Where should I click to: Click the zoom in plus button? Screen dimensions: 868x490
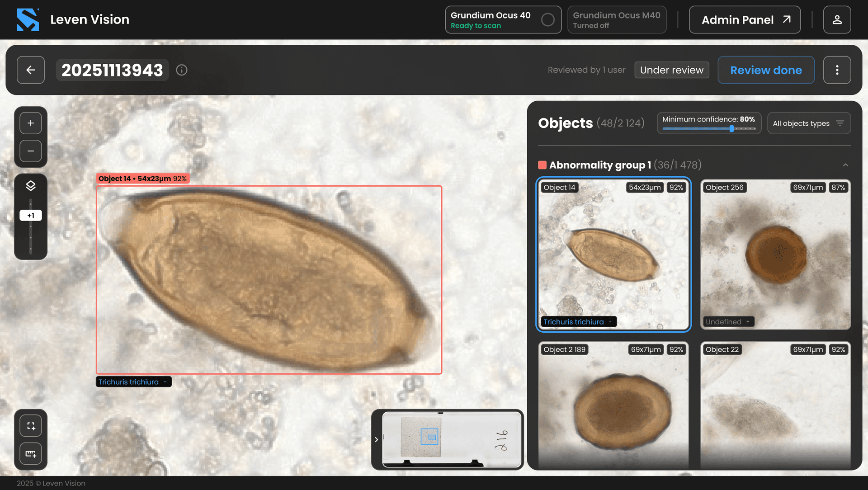(31, 123)
